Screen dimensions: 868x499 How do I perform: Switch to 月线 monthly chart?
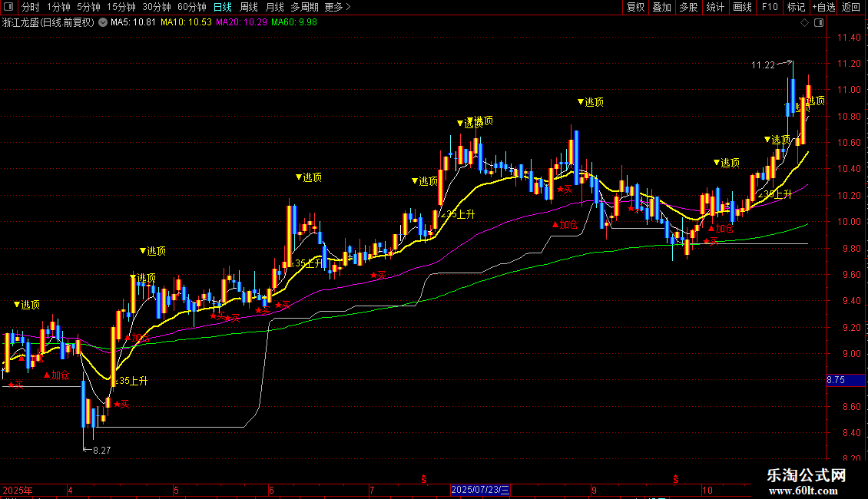coord(274,7)
